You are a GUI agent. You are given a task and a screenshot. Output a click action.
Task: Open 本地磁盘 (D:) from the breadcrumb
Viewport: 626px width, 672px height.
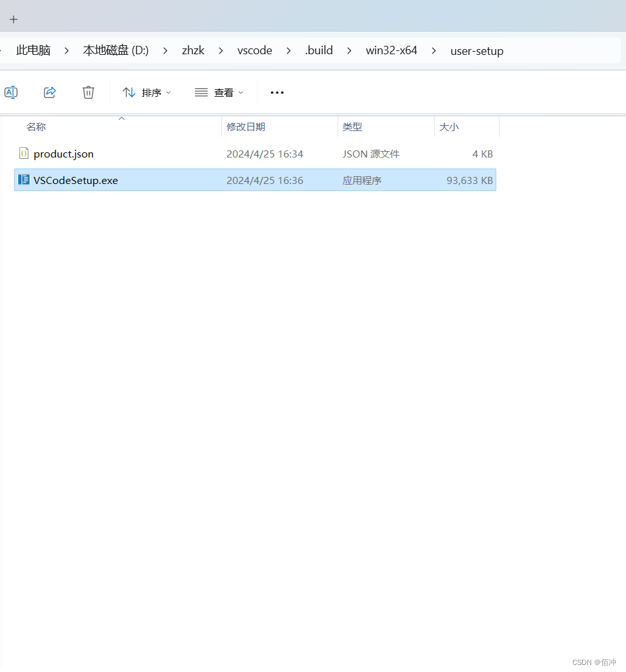pyautogui.click(x=116, y=50)
